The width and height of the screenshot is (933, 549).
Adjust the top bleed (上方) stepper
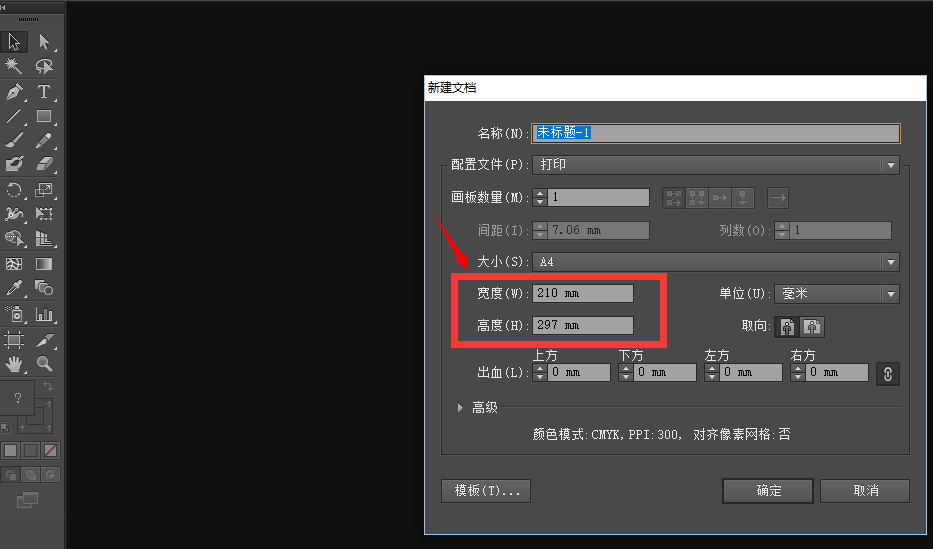540,372
